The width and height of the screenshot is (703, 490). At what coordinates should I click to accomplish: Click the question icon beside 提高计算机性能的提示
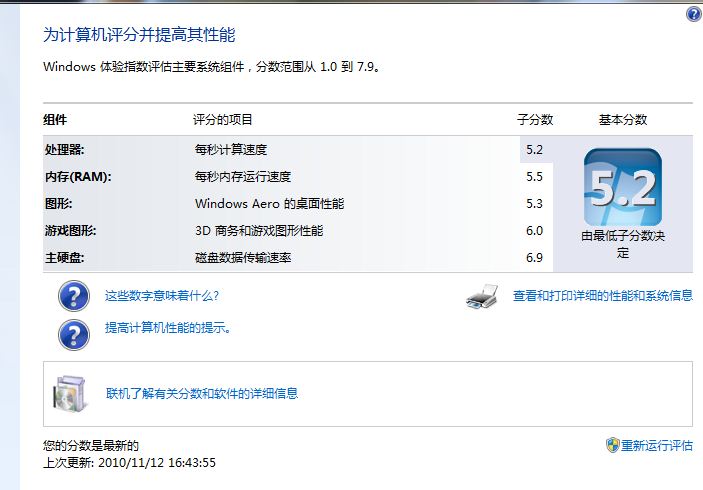pos(74,334)
